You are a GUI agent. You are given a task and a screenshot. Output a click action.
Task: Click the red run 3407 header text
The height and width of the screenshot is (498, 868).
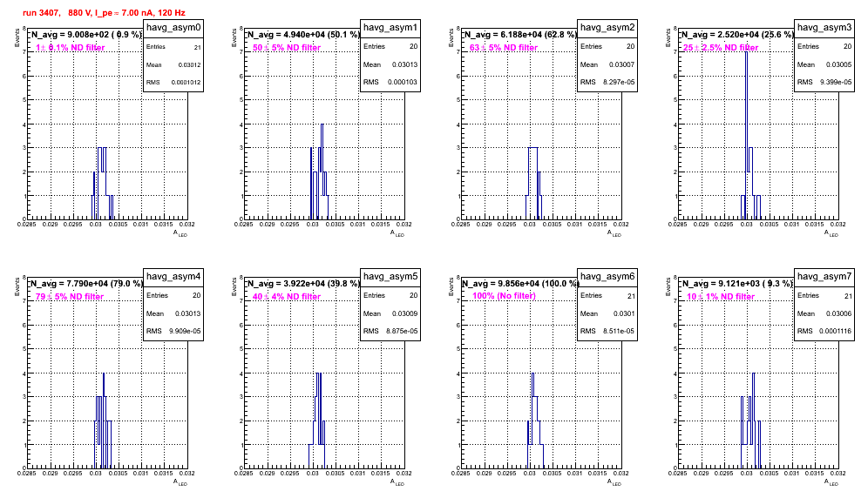[104, 12]
